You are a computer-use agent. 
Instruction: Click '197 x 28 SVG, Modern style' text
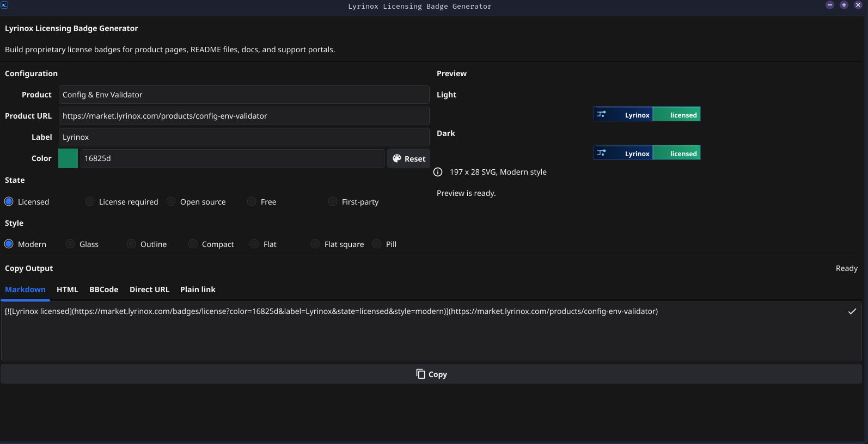click(x=498, y=172)
